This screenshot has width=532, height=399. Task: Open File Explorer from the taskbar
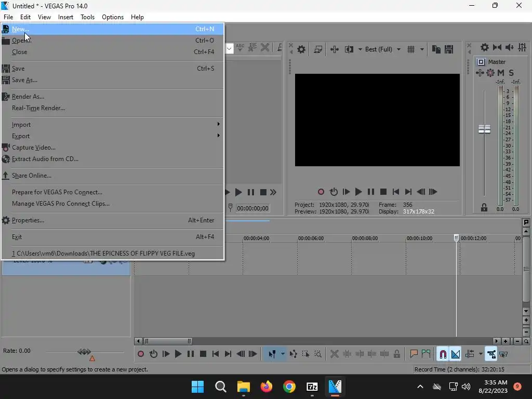click(244, 387)
